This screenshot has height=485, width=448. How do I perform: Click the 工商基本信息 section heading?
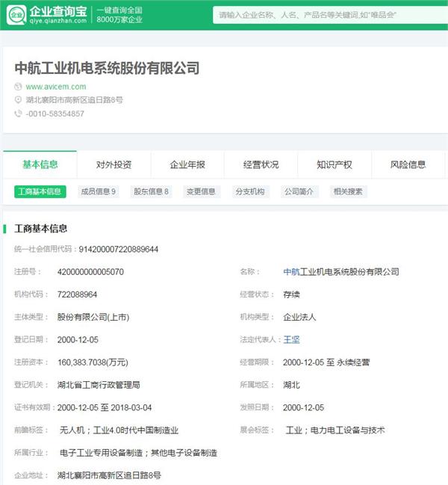click(41, 229)
